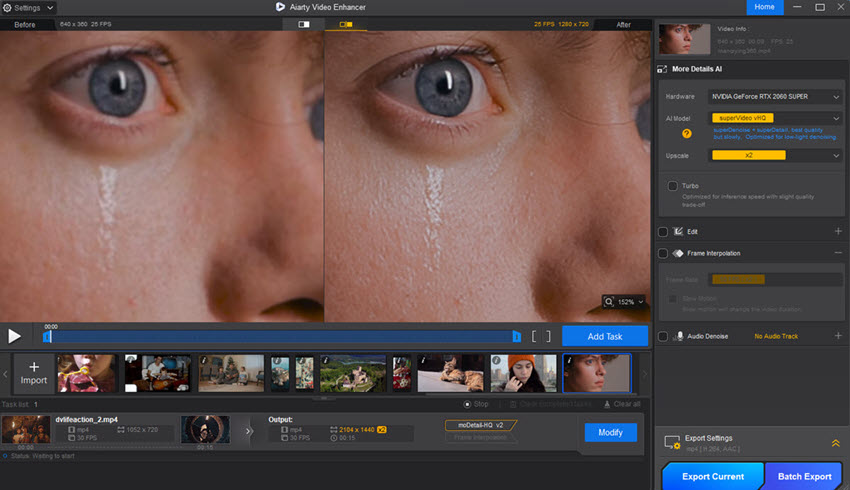This screenshot has width=850, height=490.
Task: Set the trim start bracket
Action: (534, 337)
